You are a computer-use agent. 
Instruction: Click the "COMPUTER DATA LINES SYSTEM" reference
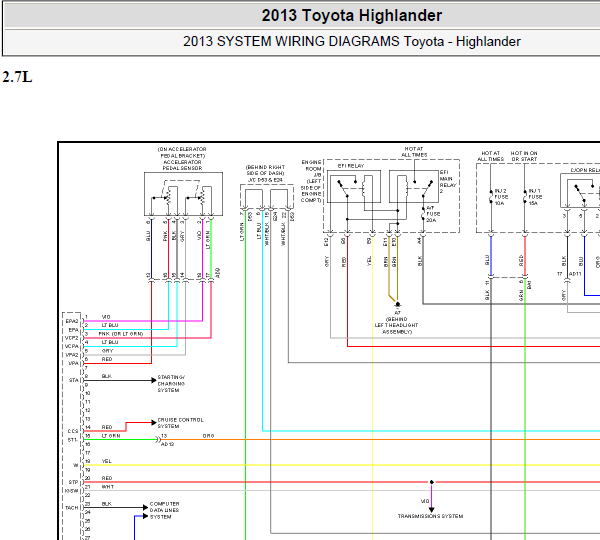pyautogui.click(x=164, y=510)
